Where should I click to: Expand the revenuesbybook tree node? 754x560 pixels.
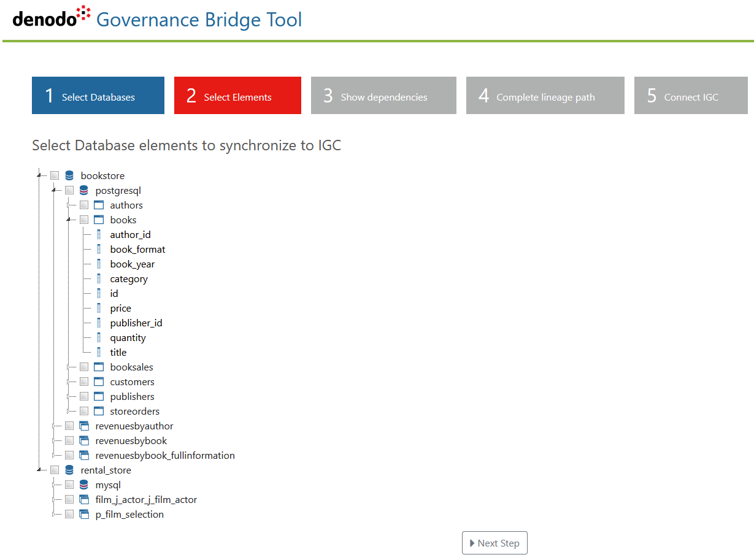[53, 441]
